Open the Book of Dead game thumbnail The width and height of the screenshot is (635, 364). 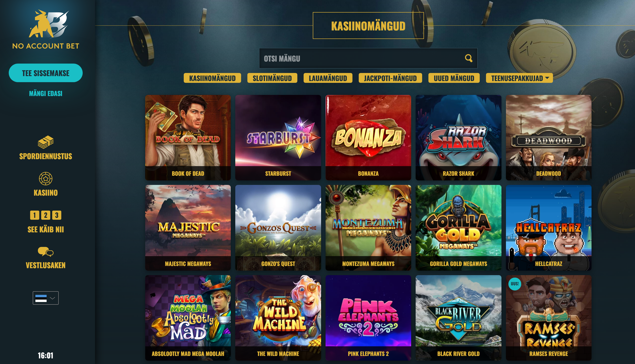click(x=188, y=137)
